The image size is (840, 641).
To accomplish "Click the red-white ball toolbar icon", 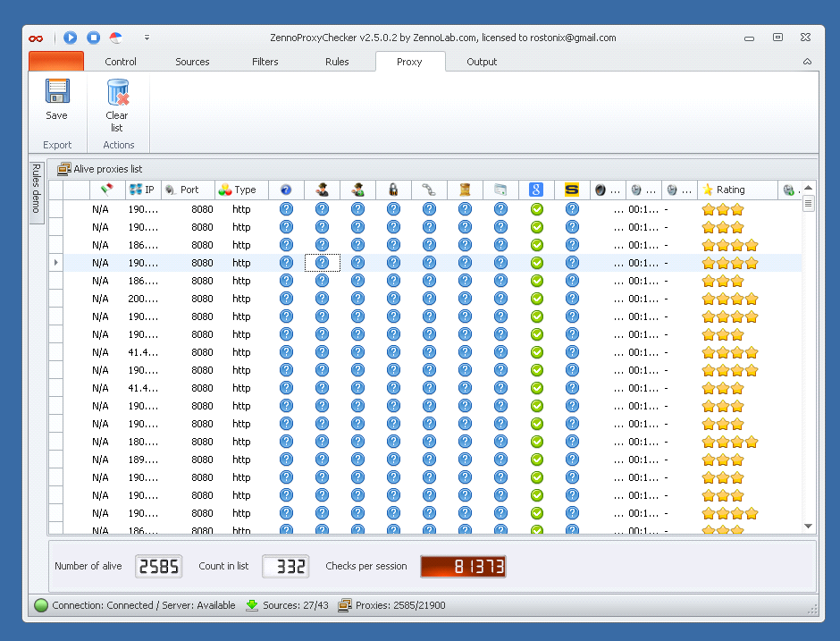I will [x=115, y=38].
